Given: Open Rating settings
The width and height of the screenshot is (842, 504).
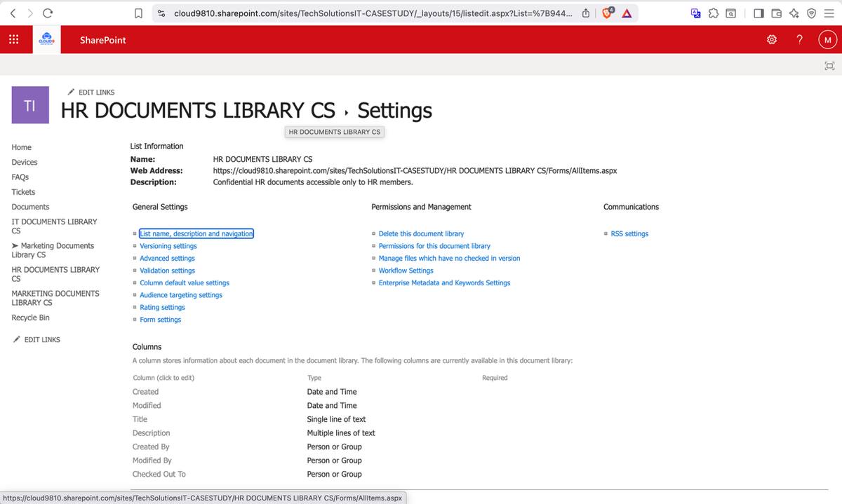Looking at the screenshot, I should [x=162, y=307].
